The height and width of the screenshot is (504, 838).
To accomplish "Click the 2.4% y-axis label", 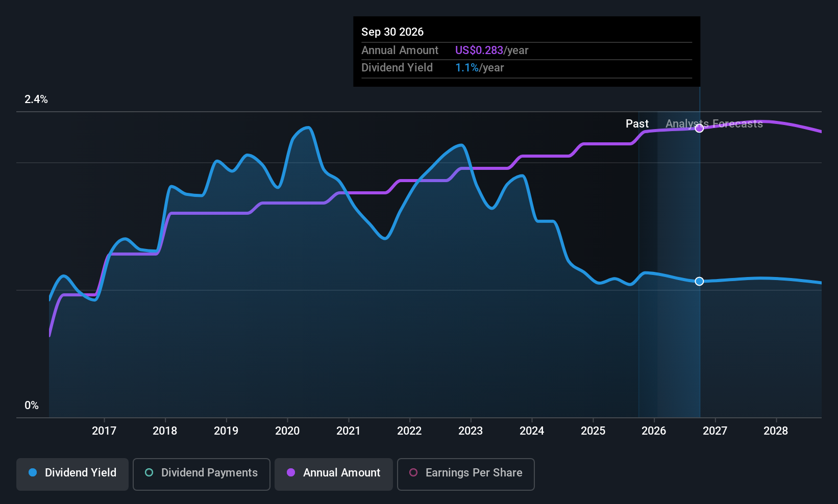I will 36,99.
